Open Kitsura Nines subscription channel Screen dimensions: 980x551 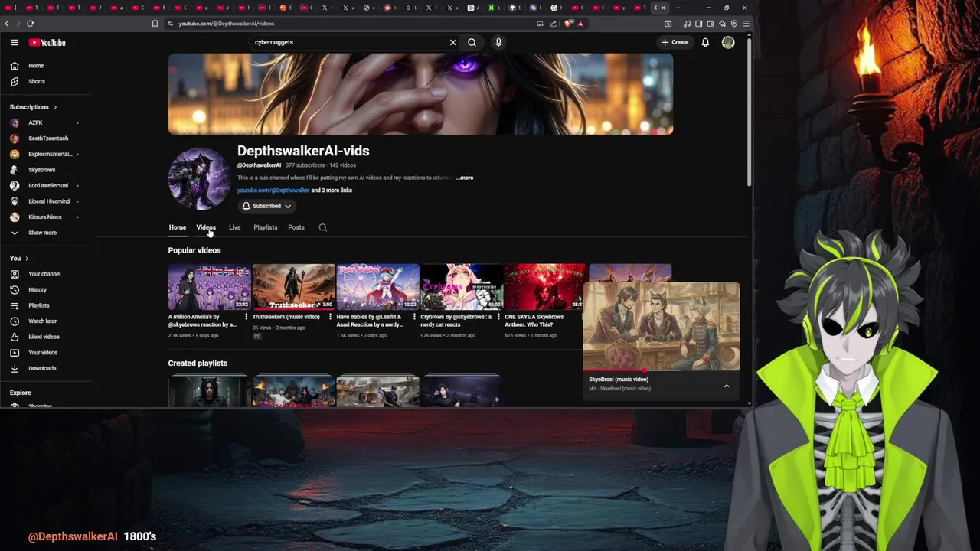pos(47,217)
